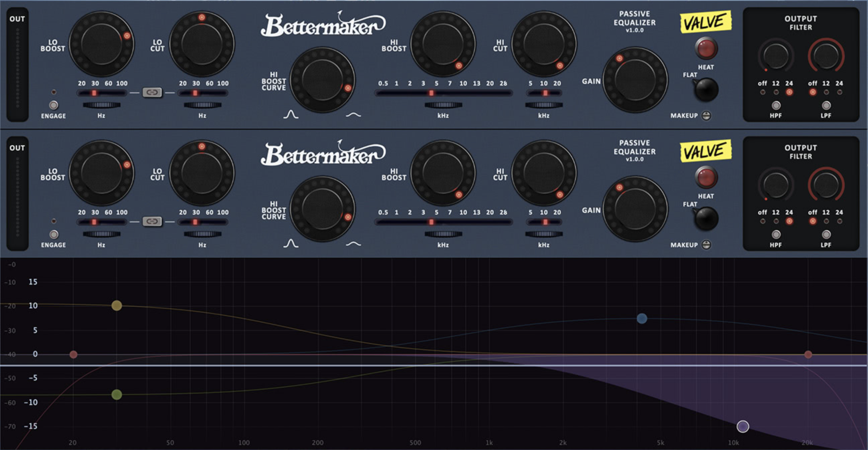The image size is (868, 450).
Task: Click the top unit LO CUT knob
Action: (202, 44)
